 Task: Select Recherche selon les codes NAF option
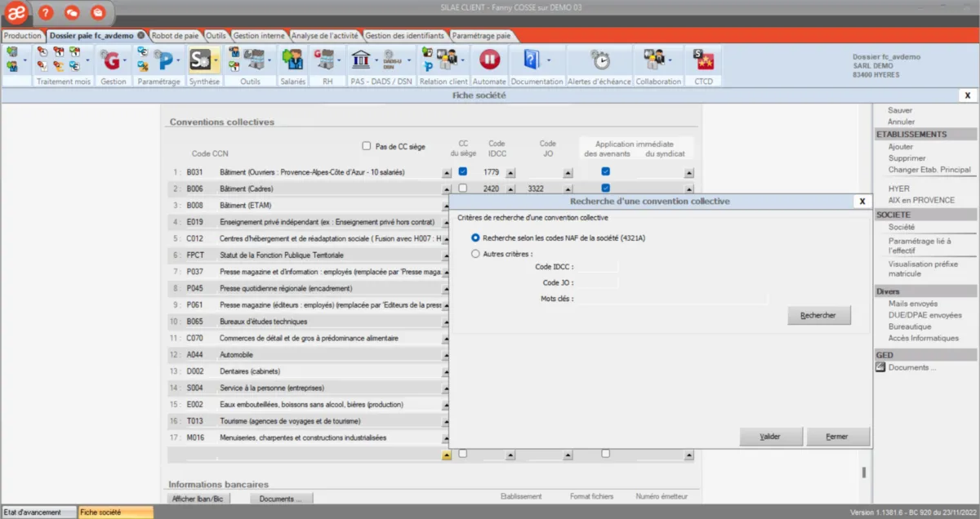pyautogui.click(x=476, y=237)
